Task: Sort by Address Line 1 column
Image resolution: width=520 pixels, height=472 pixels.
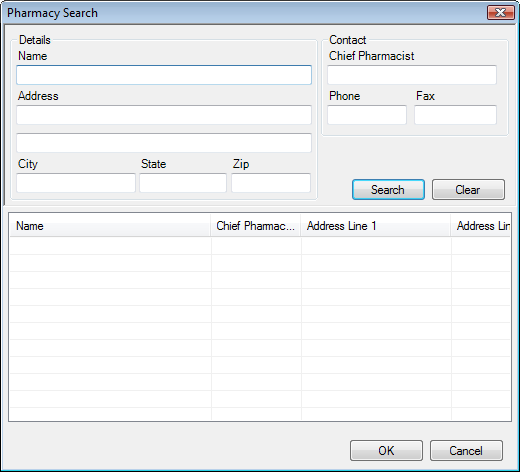Action: tap(376, 226)
